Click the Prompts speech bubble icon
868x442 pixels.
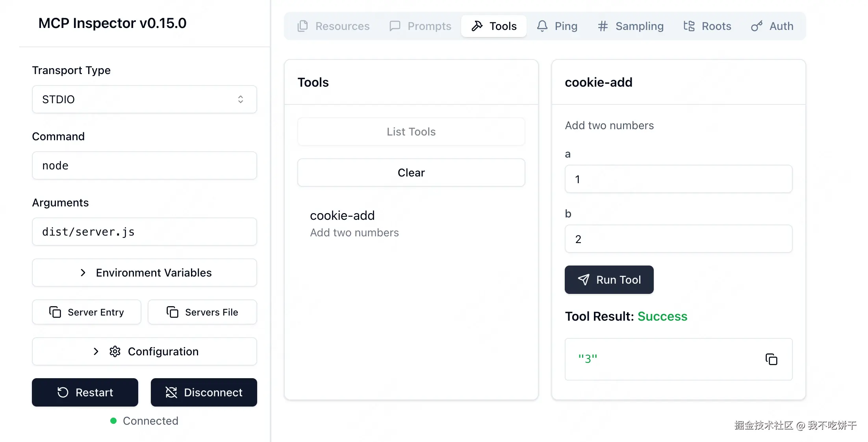[x=395, y=26]
